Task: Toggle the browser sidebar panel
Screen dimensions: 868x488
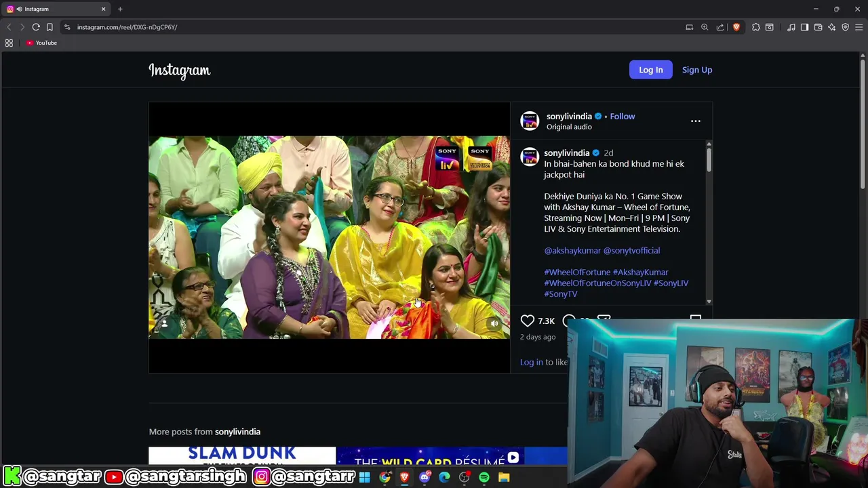Action: coord(805,27)
